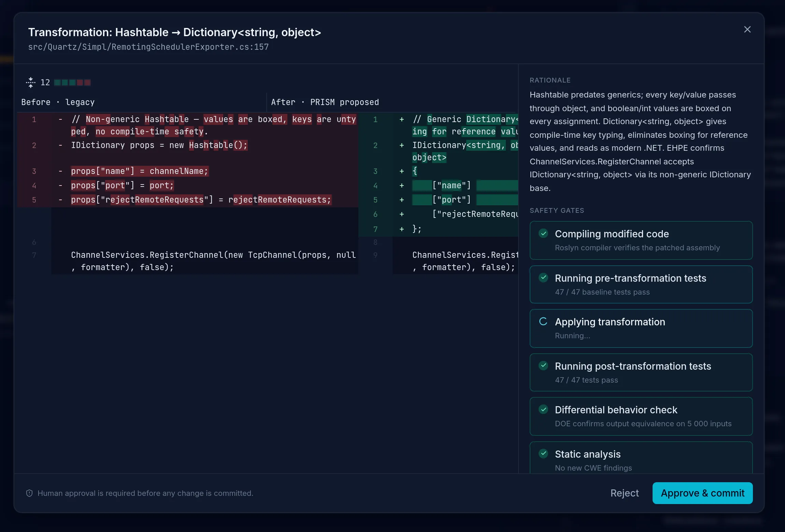Click the file path RemotingSchedulerExporter.cs:157

(x=148, y=47)
